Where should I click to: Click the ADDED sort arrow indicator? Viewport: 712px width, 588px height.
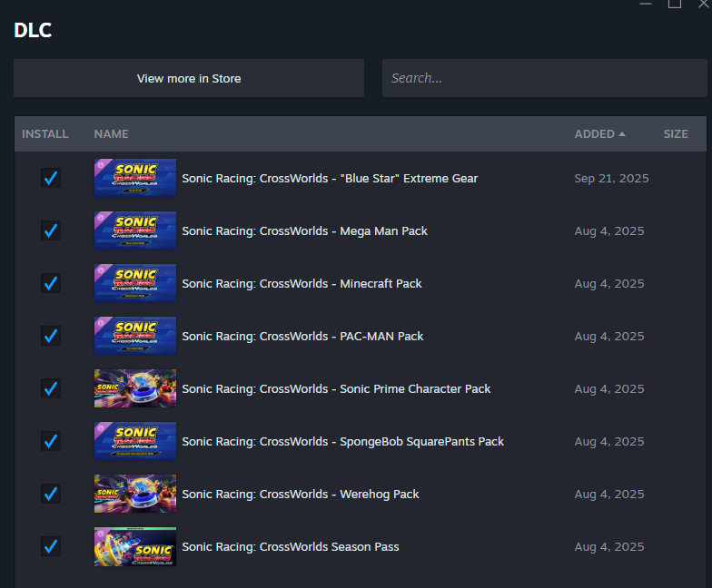pyautogui.click(x=622, y=134)
